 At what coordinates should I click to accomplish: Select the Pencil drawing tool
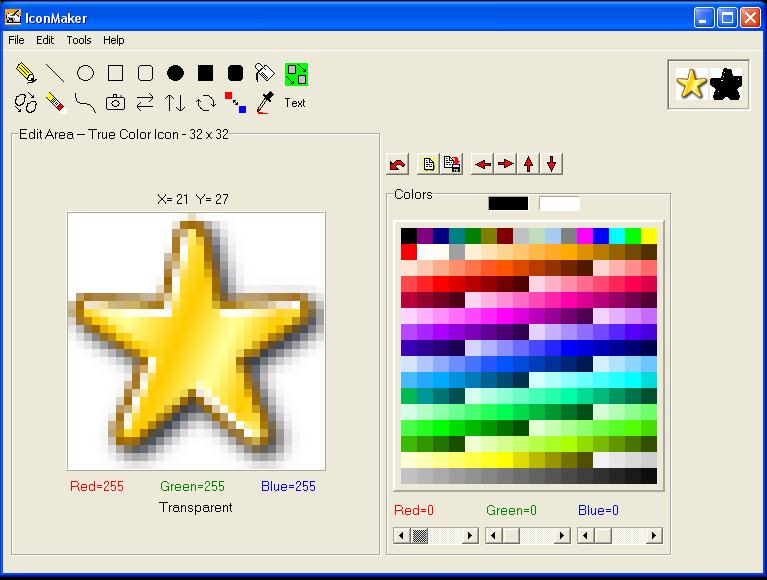pos(26,73)
